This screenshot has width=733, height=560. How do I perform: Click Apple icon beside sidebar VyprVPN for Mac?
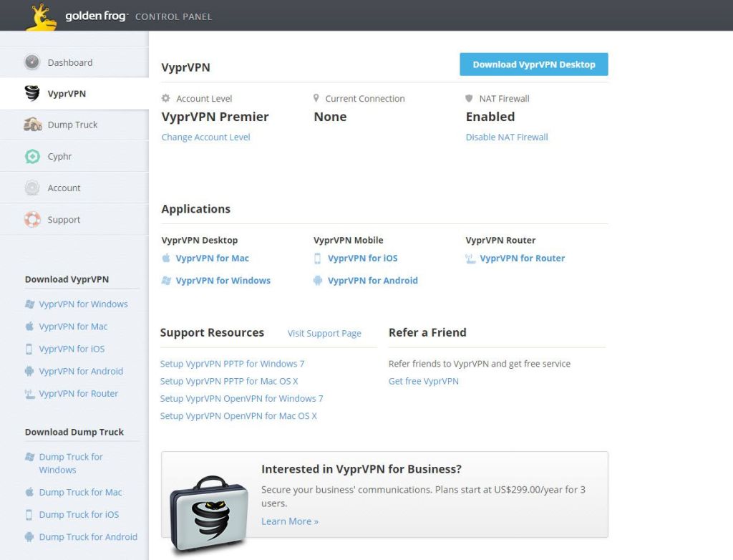pos(29,326)
